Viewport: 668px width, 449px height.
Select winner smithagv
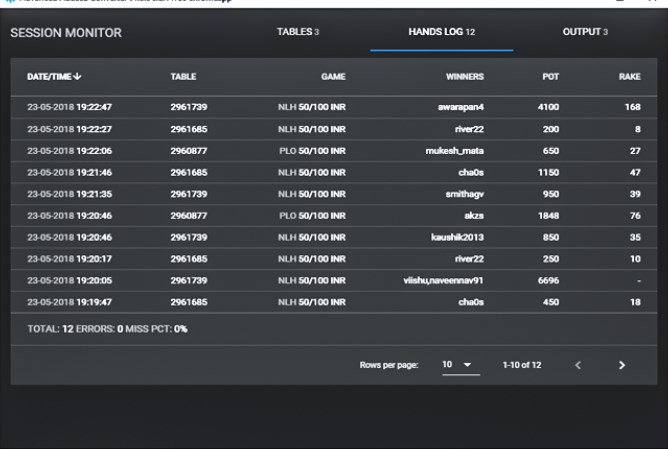(x=465, y=194)
